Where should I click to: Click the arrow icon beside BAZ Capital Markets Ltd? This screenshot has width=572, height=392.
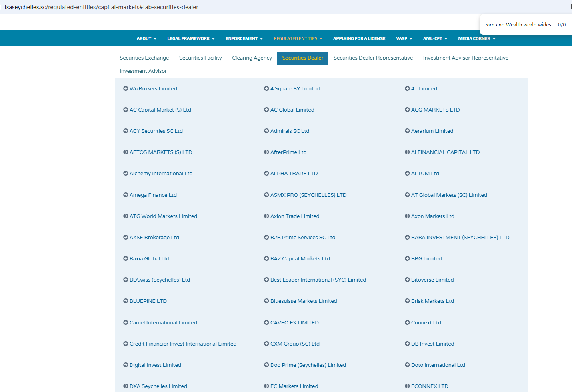pos(266,258)
